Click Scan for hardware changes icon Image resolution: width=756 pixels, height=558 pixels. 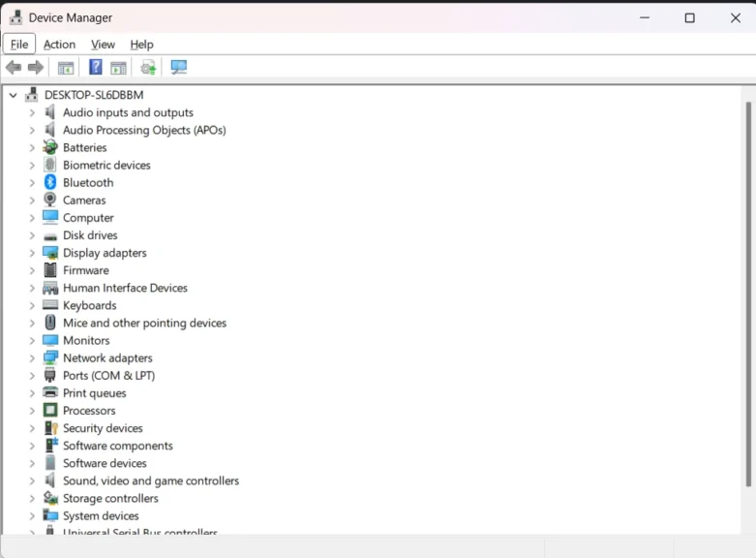[179, 67]
